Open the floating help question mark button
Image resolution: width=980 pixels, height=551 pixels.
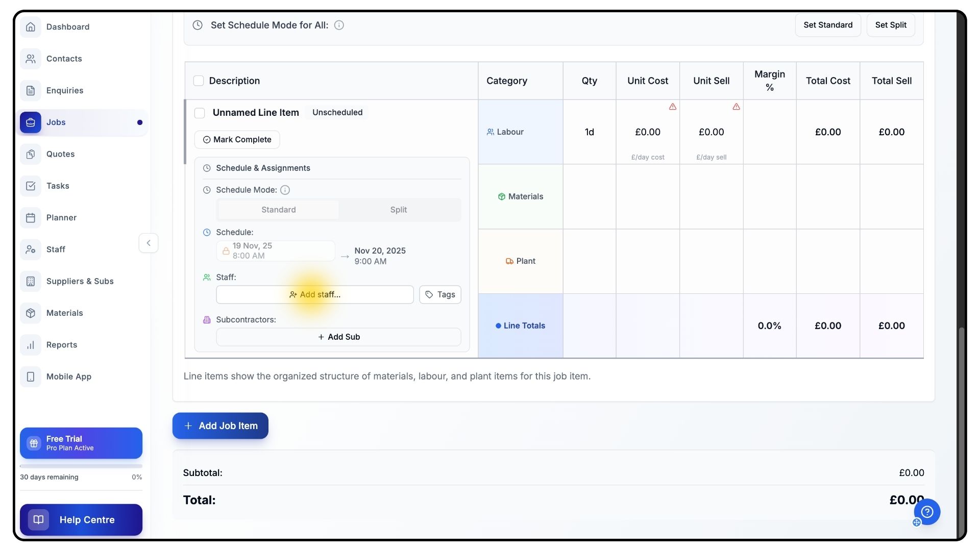pyautogui.click(x=927, y=512)
